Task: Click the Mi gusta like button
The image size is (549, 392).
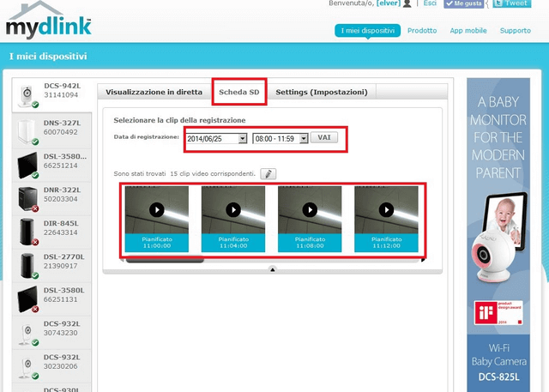Action: (x=463, y=3)
